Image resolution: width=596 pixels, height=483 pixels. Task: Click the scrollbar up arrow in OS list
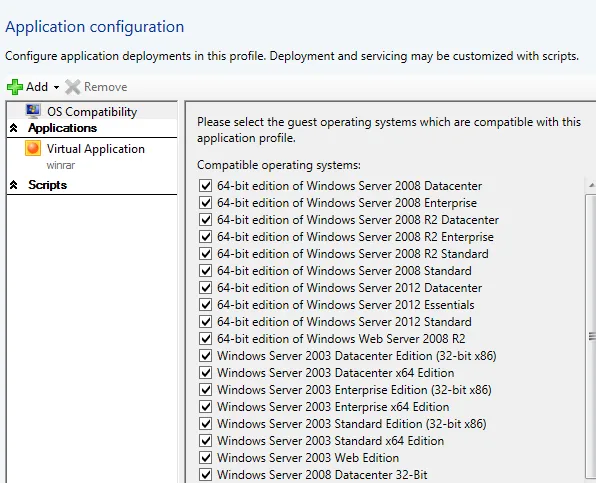coord(591,185)
